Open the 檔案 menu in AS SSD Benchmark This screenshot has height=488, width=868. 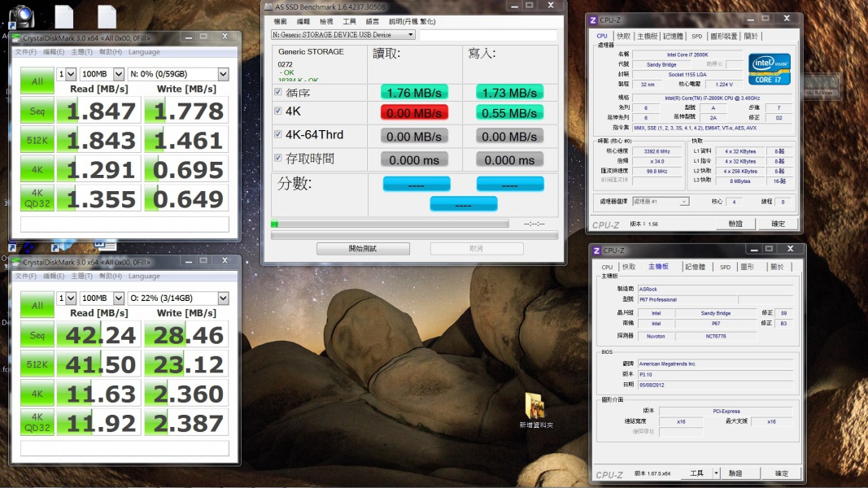pyautogui.click(x=281, y=22)
